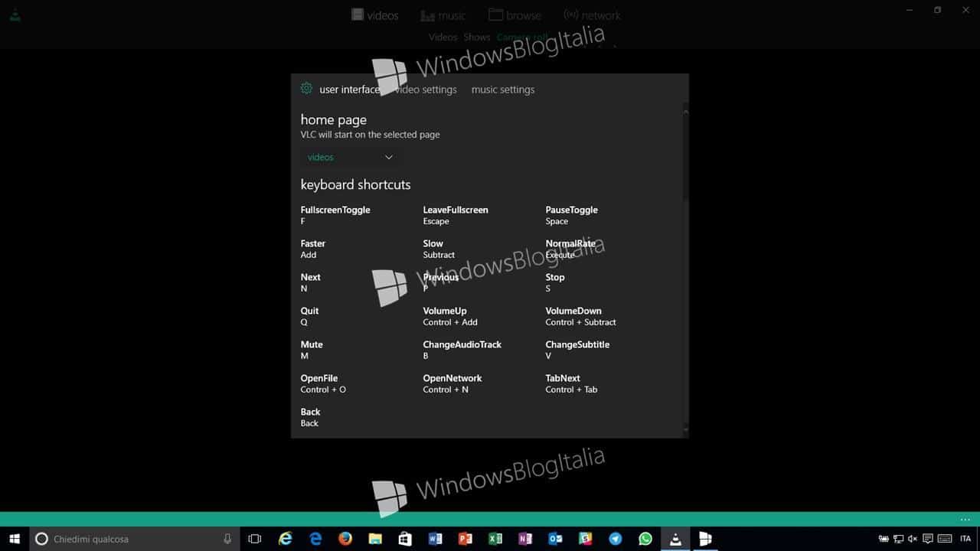Click the muted volume tray icon
This screenshot has height=551, width=980.
[912, 539]
